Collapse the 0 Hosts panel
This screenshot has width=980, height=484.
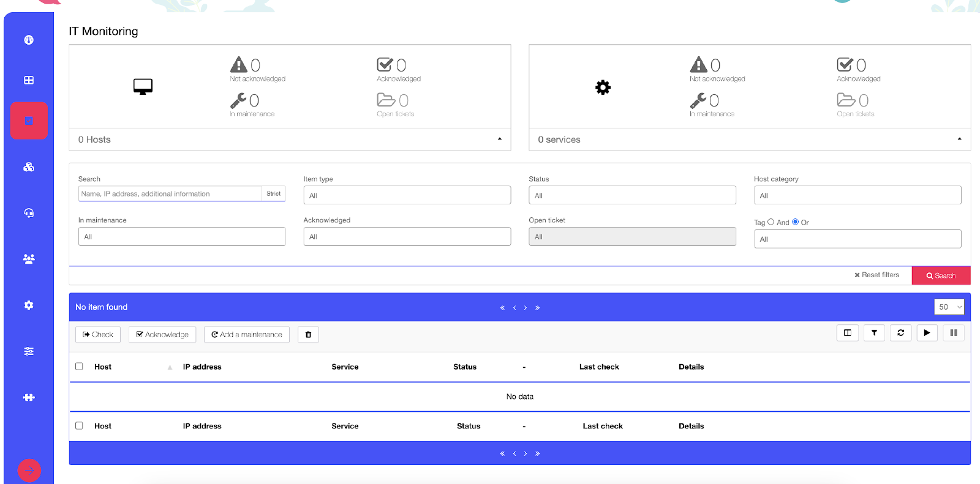(x=500, y=140)
